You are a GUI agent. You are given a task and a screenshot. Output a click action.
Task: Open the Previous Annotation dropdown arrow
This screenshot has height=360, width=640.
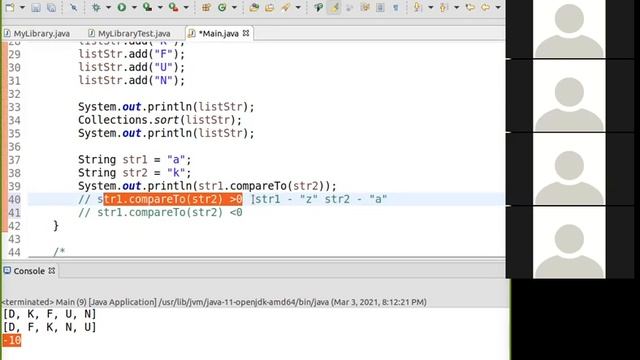[x=456, y=7]
